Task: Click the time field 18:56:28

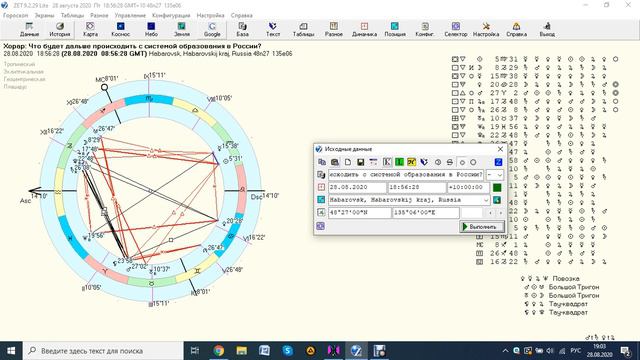Action: point(417,187)
